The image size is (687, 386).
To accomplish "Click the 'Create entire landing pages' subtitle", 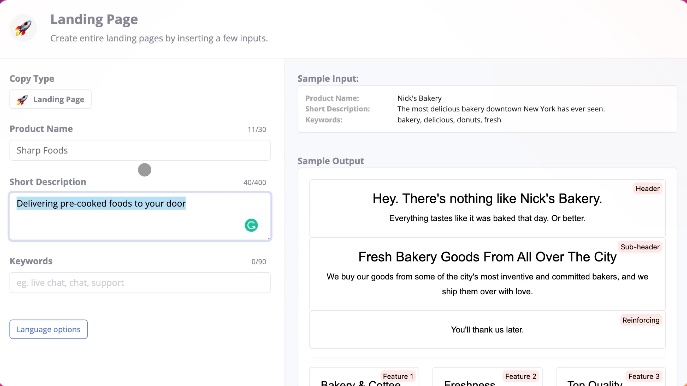I will 159,38.
